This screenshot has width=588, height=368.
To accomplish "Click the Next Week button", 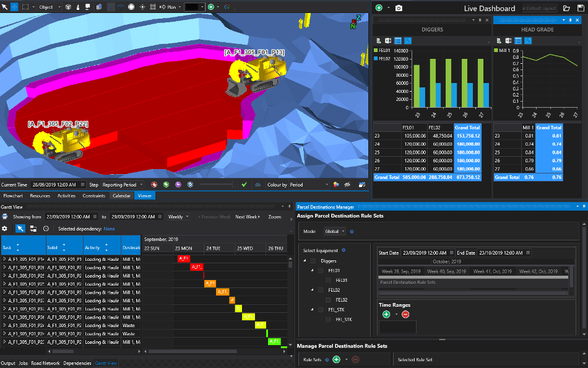I will 248,217.
